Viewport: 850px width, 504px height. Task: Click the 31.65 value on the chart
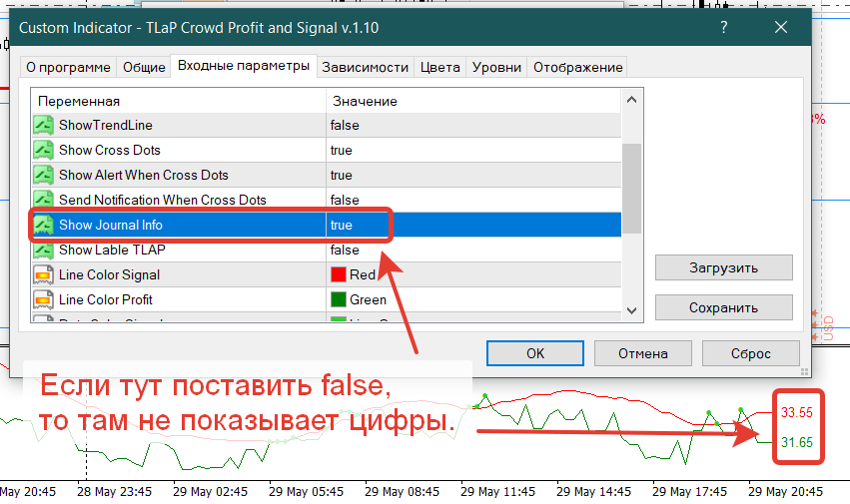point(797,442)
